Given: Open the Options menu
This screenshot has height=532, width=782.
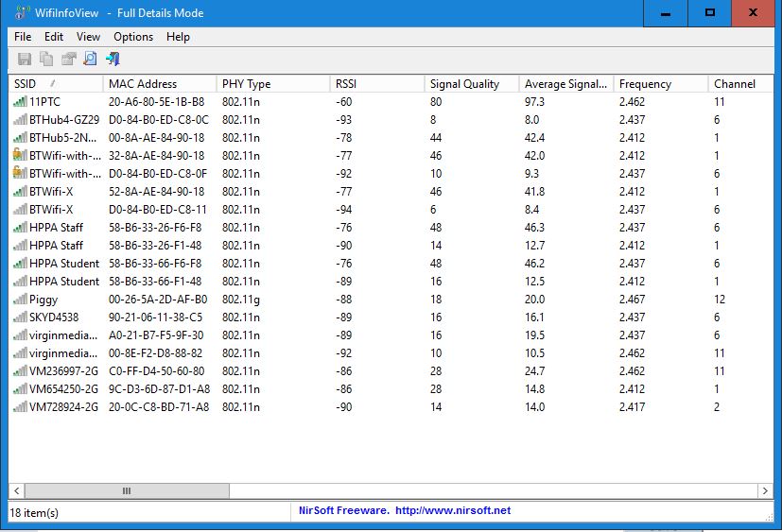Looking at the screenshot, I should coord(132,37).
